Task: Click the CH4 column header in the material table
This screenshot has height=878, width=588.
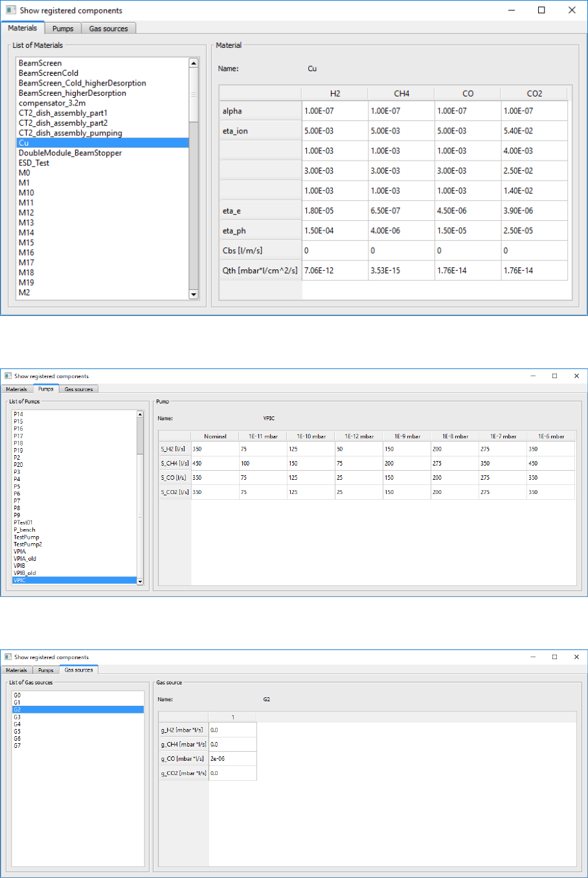Action: 401,94
